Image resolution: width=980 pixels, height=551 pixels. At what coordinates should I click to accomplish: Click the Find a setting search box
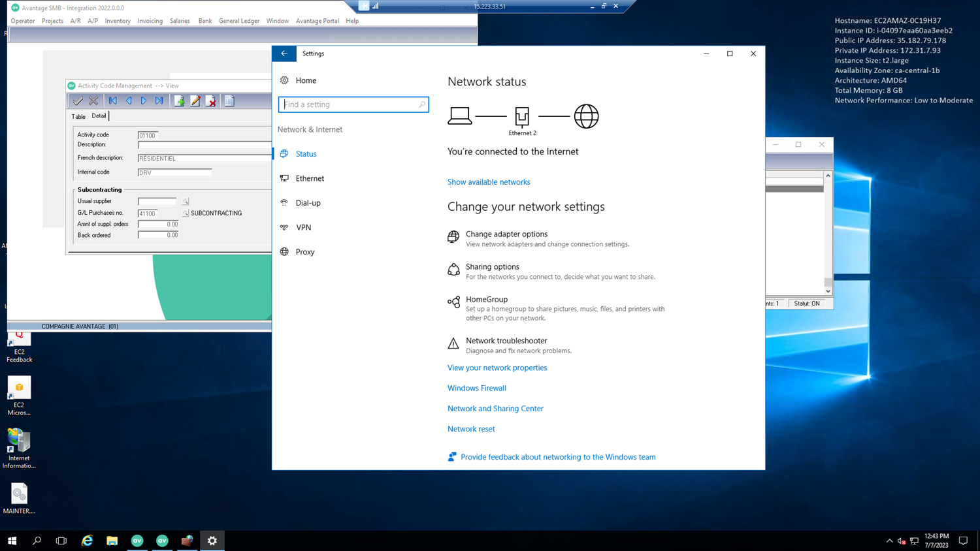pos(353,104)
